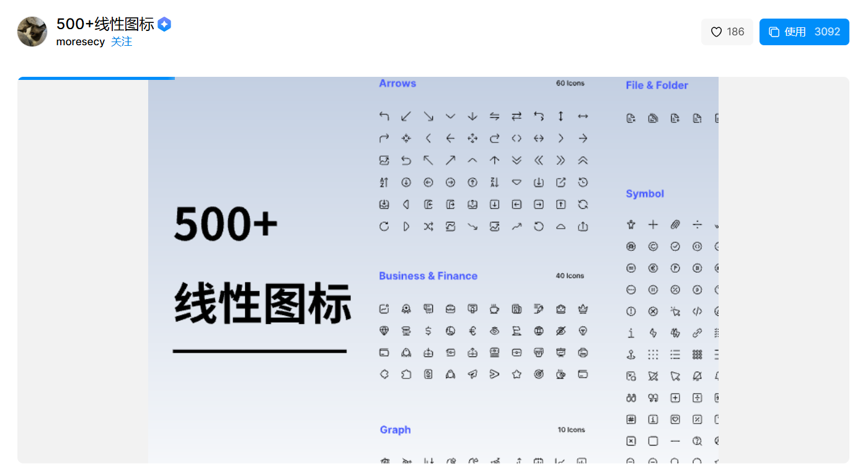Click the diamond gem icon
This screenshot has height=464, width=868.
[384, 331]
